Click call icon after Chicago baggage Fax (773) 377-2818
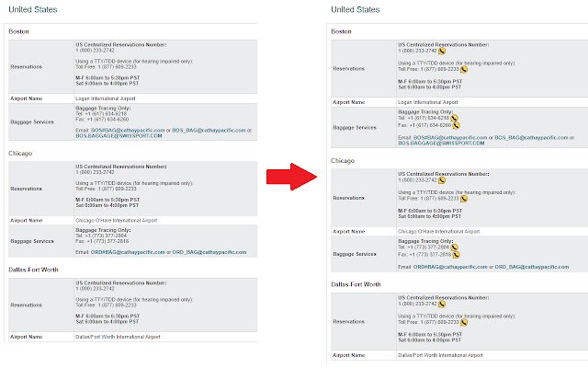588x368 pixels. [x=456, y=255]
